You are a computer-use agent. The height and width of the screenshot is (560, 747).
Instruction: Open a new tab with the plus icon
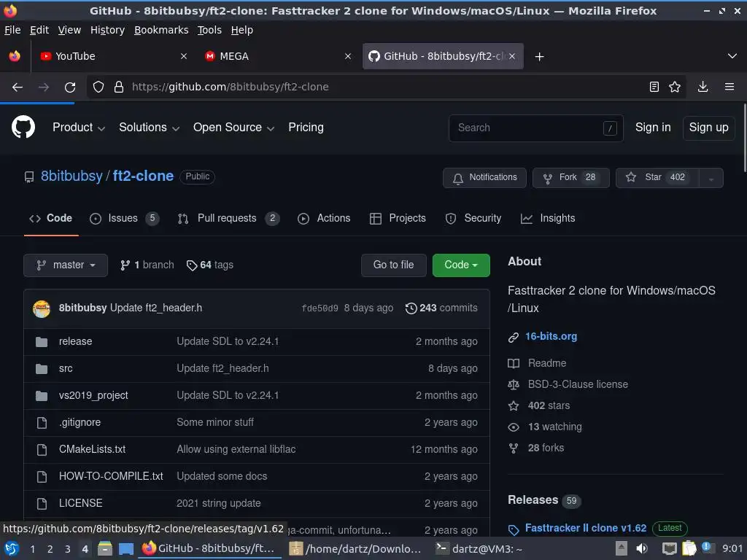point(539,57)
